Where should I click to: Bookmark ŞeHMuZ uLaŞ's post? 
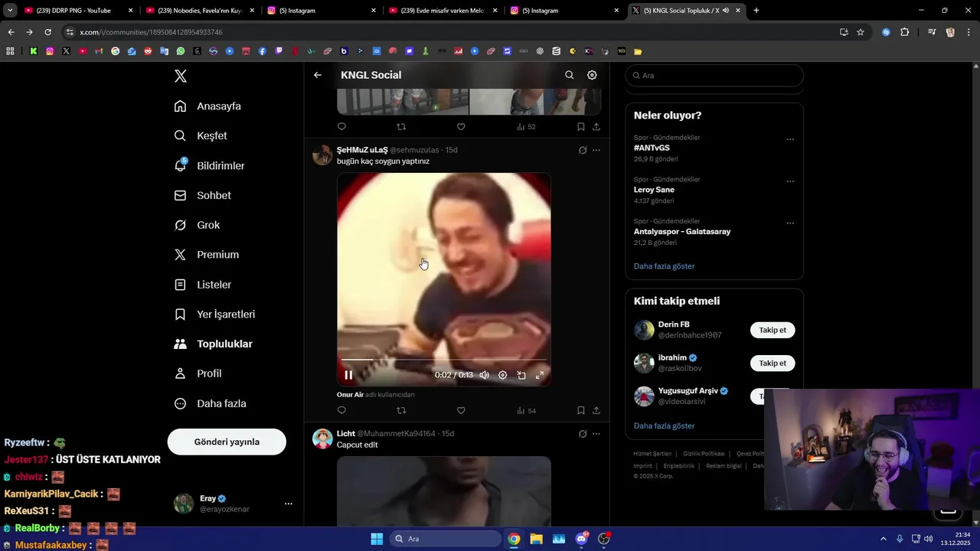coord(580,411)
